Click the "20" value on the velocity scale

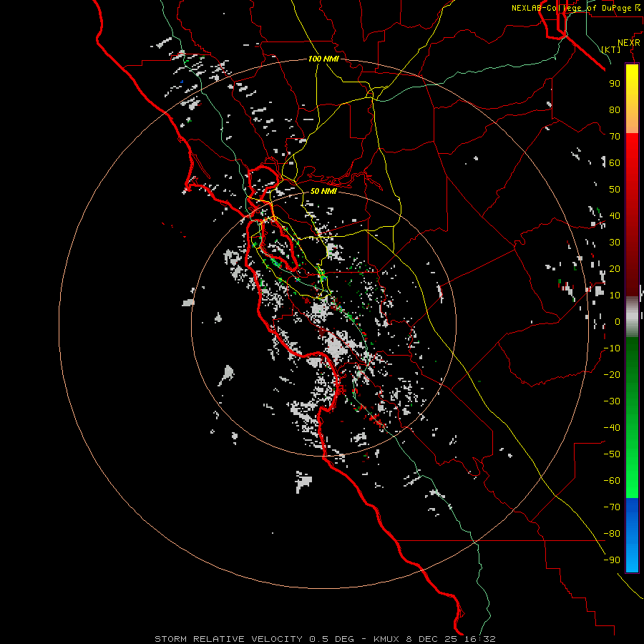click(615, 269)
